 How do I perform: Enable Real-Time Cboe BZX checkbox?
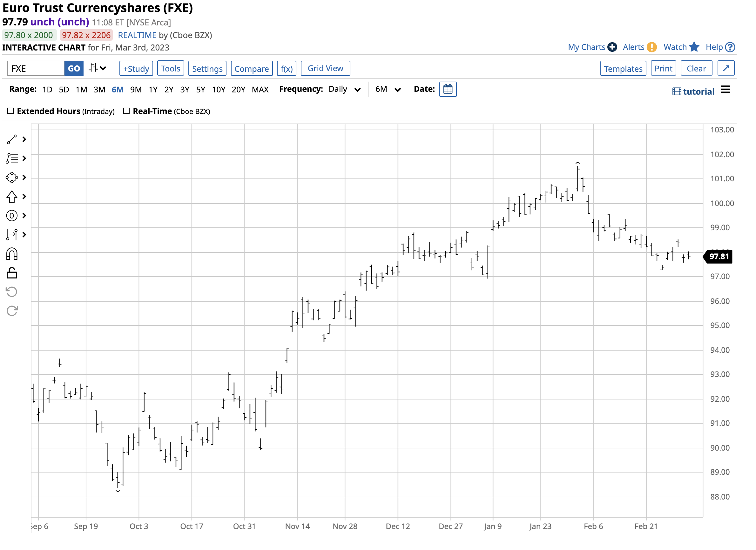[x=126, y=111]
